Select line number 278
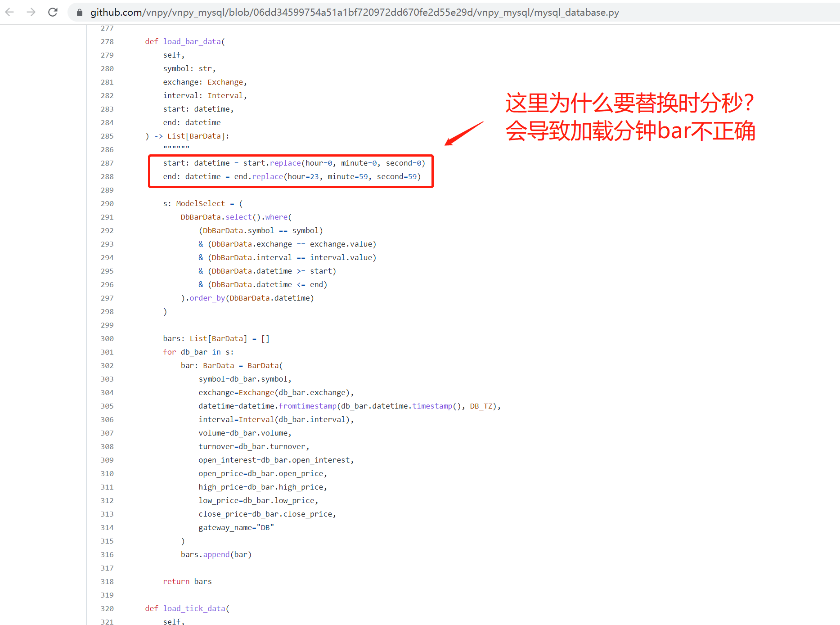The image size is (840, 625). point(107,41)
